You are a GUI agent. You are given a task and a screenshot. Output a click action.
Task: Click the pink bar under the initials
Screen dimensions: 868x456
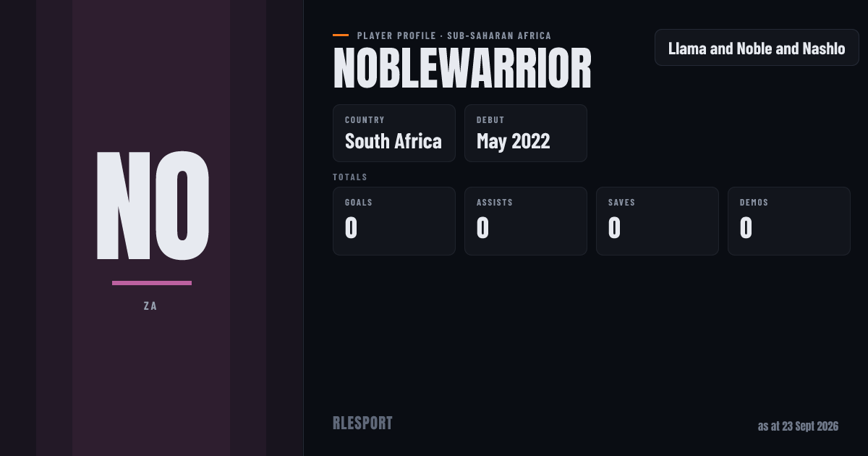(152, 283)
